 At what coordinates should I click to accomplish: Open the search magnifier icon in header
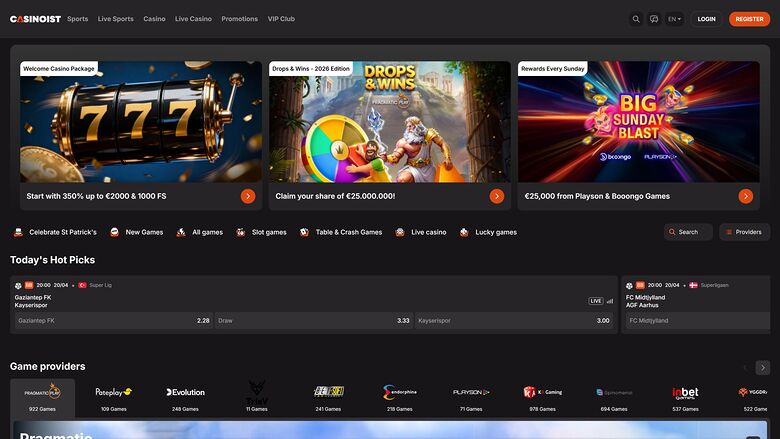click(636, 19)
